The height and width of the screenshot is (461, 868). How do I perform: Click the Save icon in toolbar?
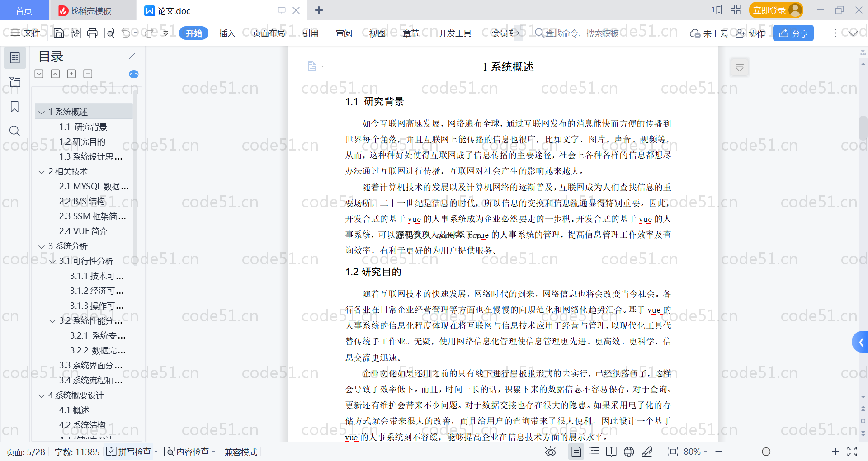coord(59,33)
